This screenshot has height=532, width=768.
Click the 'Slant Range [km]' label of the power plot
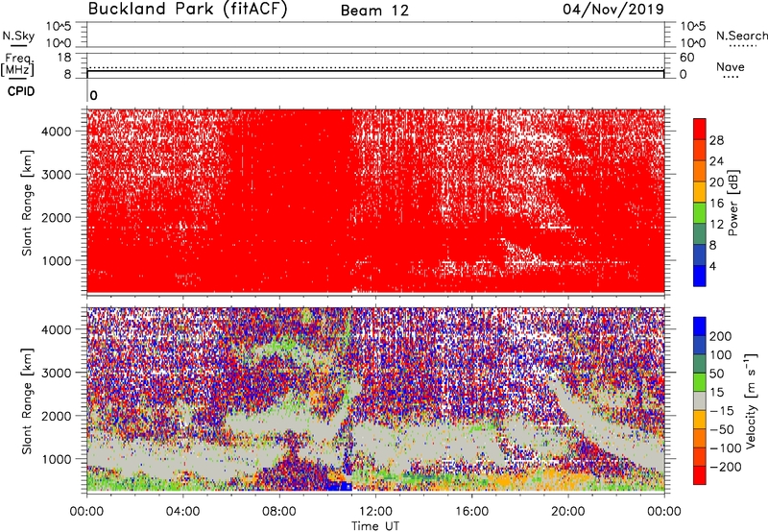point(27,203)
